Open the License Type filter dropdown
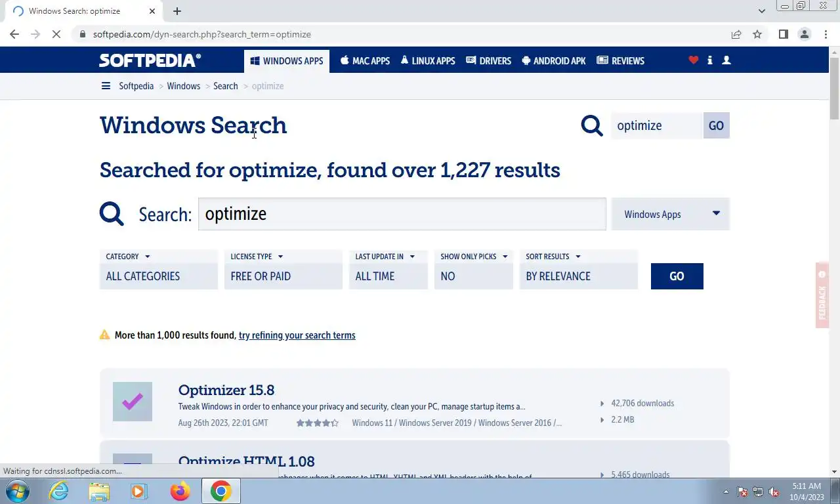The height and width of the screenshot is (504, 840). pos(283,269)
